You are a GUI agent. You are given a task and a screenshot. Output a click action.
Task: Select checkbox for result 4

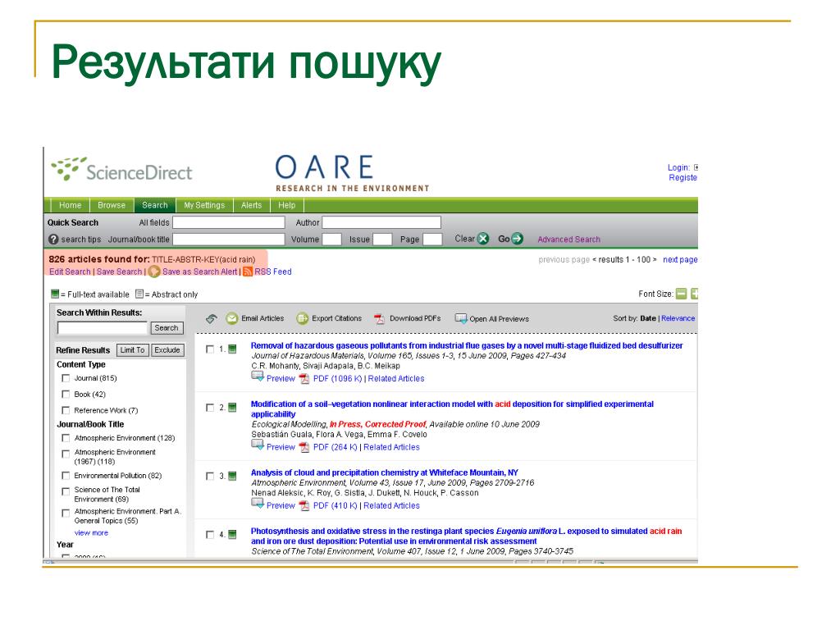pyautogui.click(x=210, y=534)
